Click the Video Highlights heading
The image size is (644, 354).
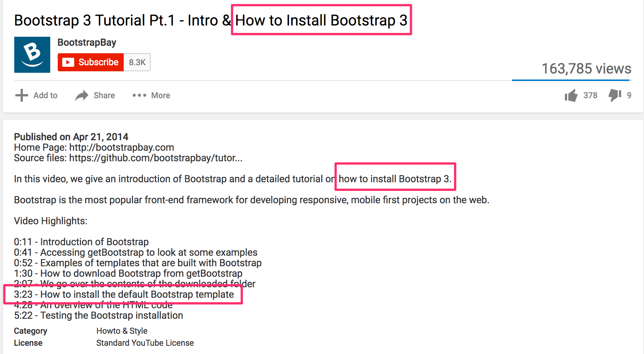[x=51, y=221]
